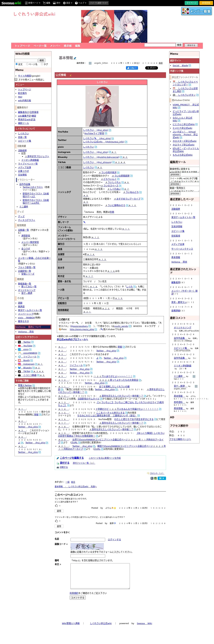Click 検索 button in pink nav bar
The width and height of the screenshot is (214, 644).
pyautogui.click(x=179, y=45)
